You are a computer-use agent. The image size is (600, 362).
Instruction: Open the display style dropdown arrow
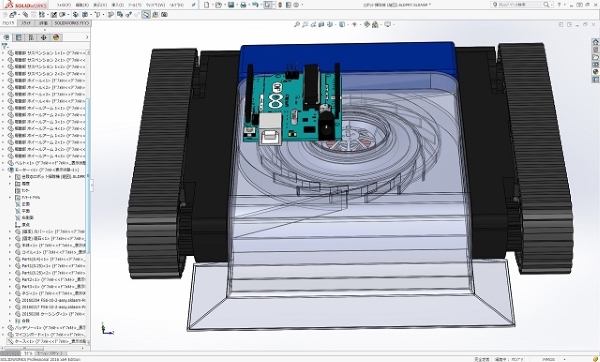click(x=346, y=24)
